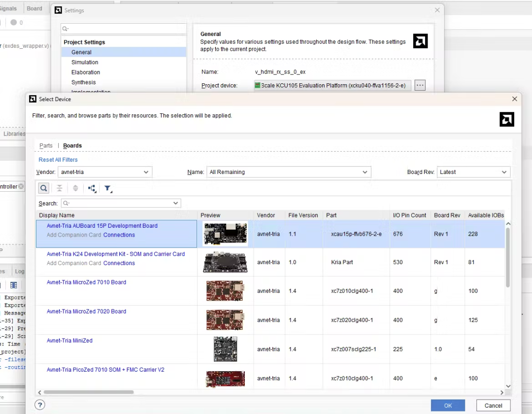The width and height of the screenshot is (532, 414).
Task: Switch to the Parts tab
Action: point(46,145)
